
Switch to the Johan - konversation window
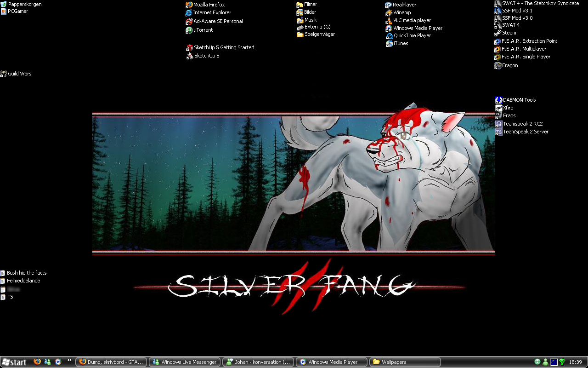tap(258, 362)
